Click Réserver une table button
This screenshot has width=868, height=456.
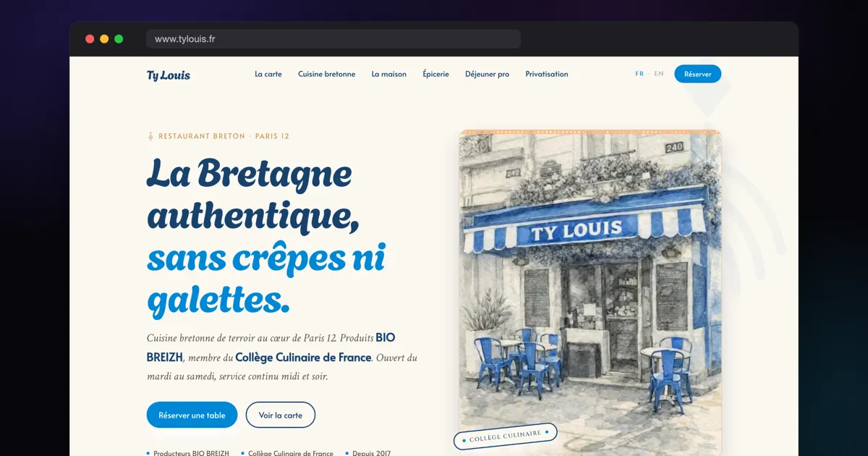click(x=192, y=415)
